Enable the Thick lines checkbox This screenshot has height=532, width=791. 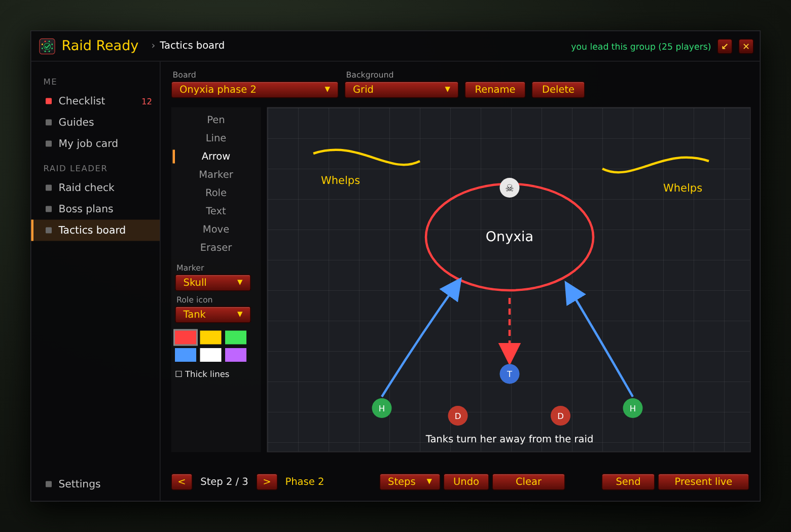click(x=178, y=374)
